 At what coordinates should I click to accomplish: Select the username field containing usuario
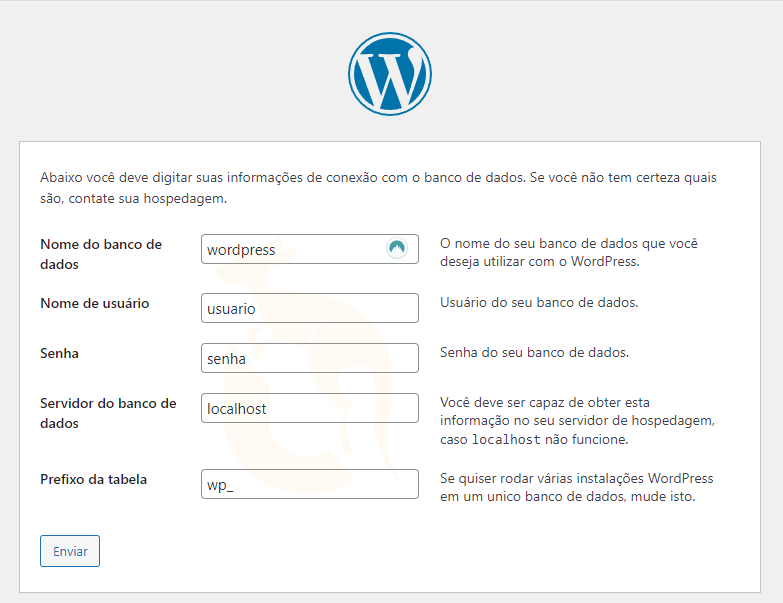(310, 308)
